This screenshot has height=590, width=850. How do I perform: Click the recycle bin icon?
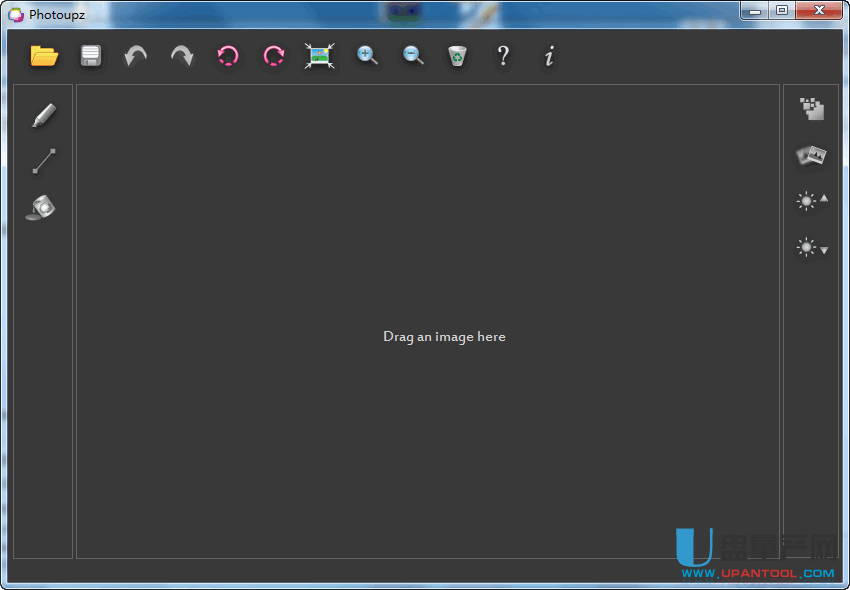pos(457,56)
